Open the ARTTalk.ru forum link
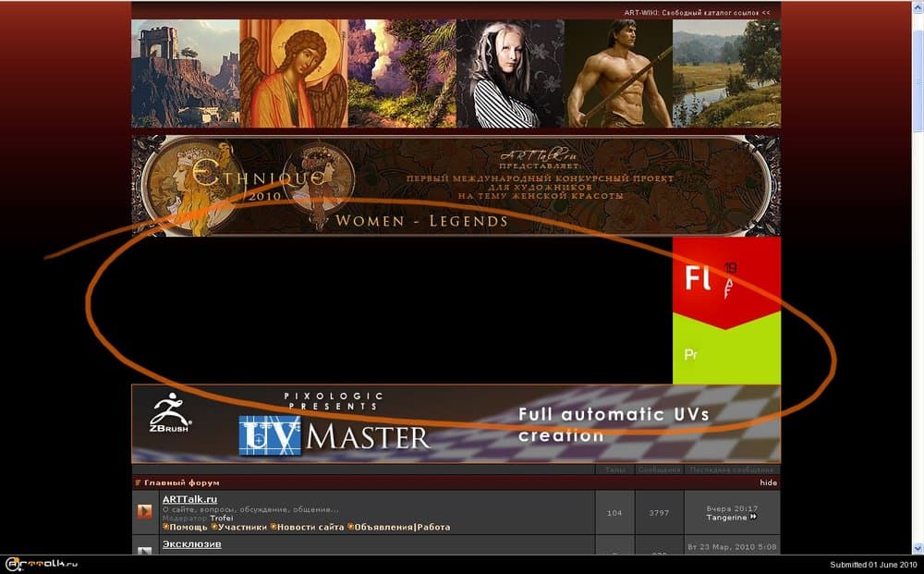This screenshot has height=574, width=924. point(189,499)
